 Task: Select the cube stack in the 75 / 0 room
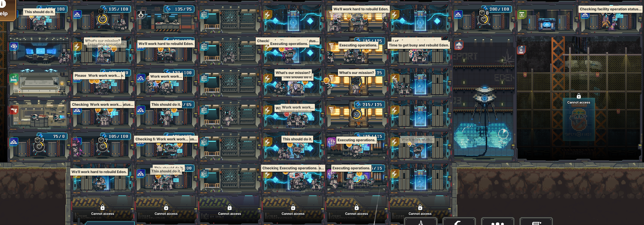[39, 140]
